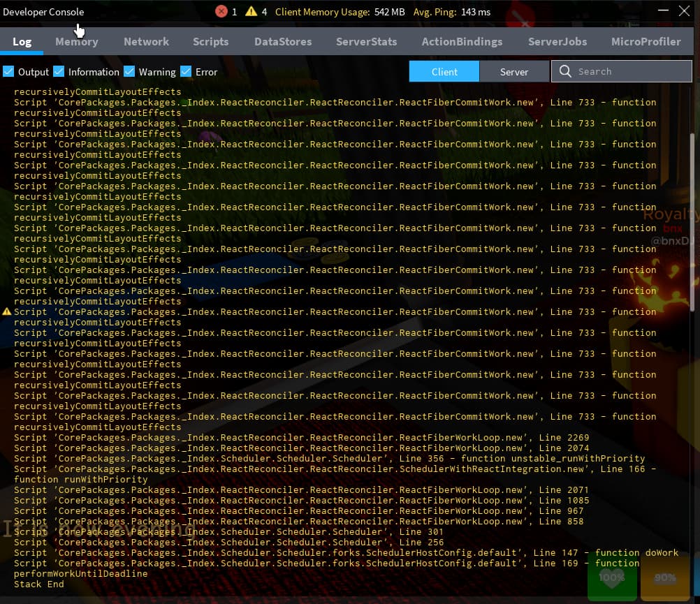The width and height of the screenshot is (700, 604).
Task: Click the Developer Console title text
Action: click(43, 12)
